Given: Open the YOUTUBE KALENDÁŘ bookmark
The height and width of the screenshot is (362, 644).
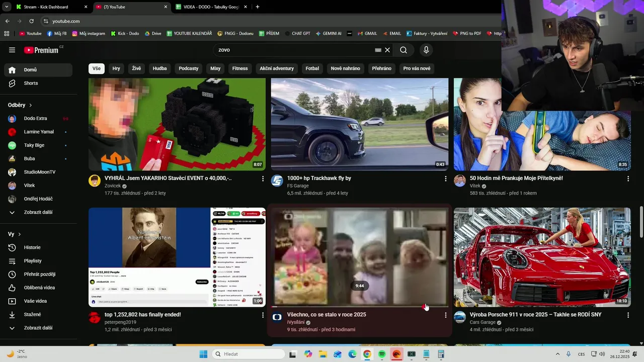Looking at the screenshot, I should [x=189, y=34].
